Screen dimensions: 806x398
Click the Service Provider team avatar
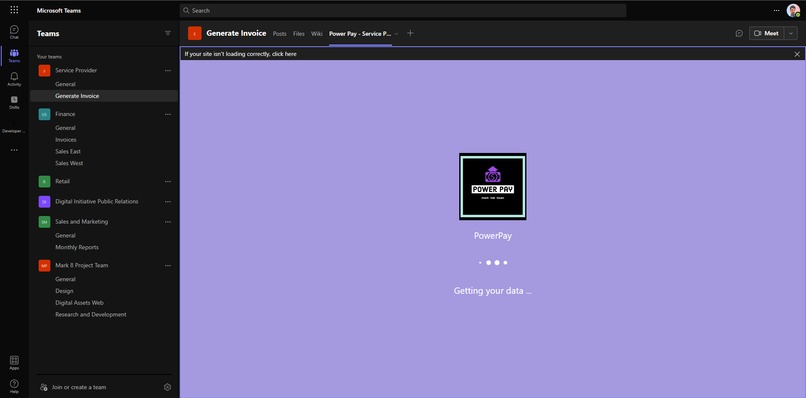coord(44,70)
